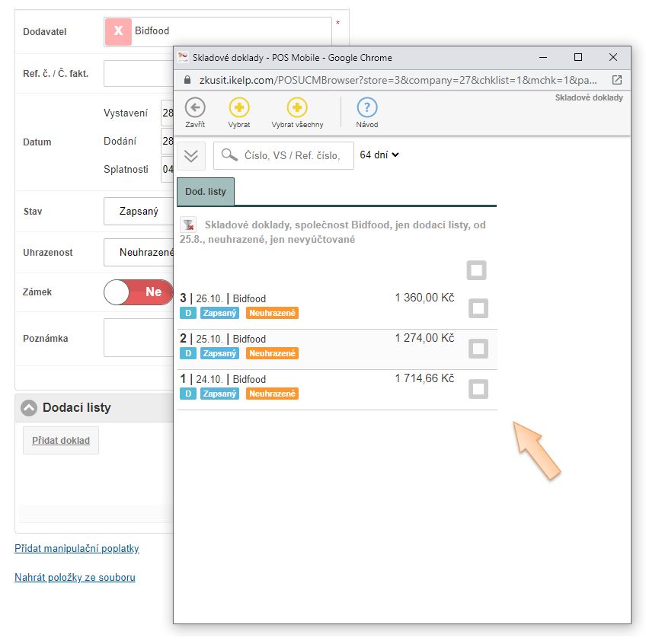The height and width of the screenshot is (644, 646).
Task: Tick checkbox for document 1 from 24.10.
Action: pyautogui.click(x=478, y=389)
